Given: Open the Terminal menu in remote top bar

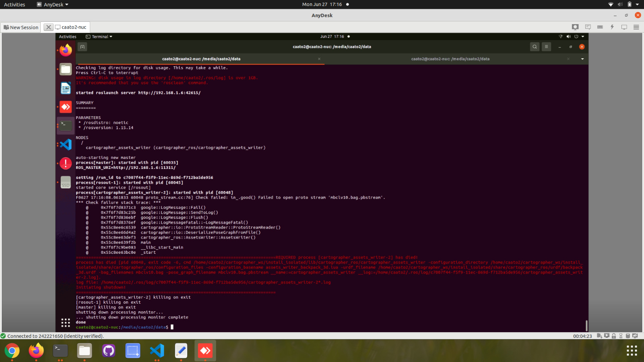Looking at the screenshot, I should tap(99, 36).
